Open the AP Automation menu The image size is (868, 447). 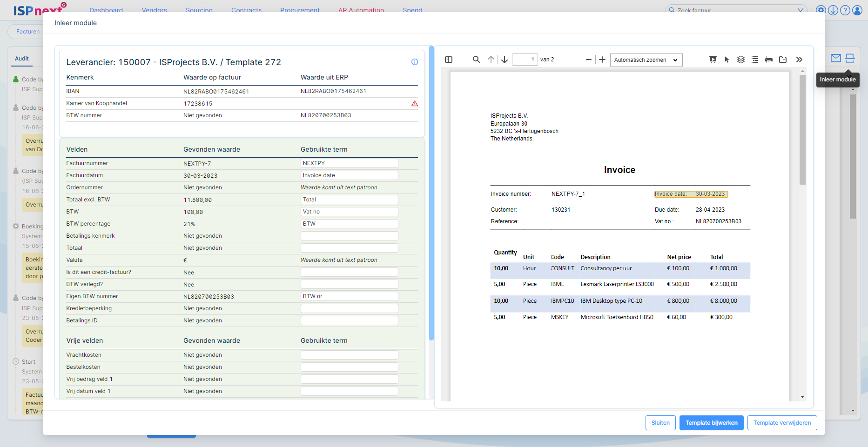point(361,10)
